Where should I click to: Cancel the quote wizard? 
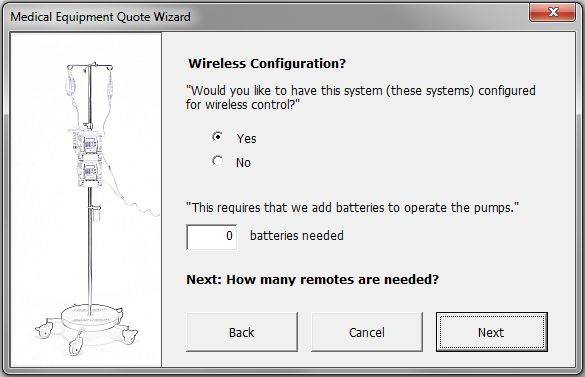tap(367, 332)
